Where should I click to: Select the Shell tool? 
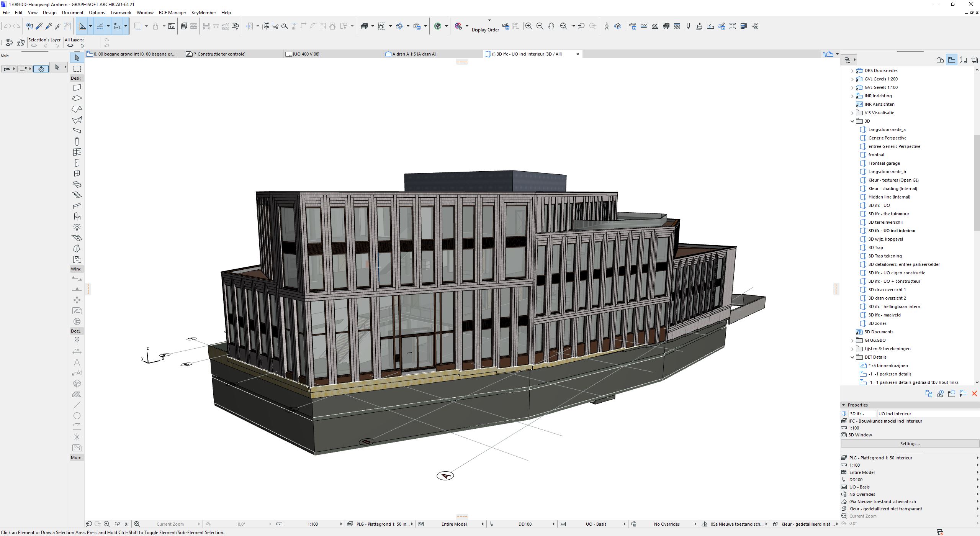coord(77,120)
